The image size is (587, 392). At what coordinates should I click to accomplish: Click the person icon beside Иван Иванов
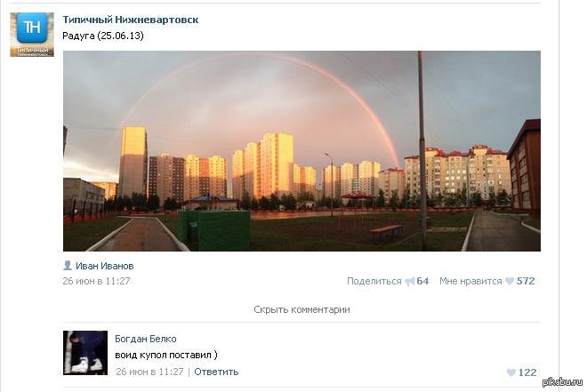click(x=68, y=266)
